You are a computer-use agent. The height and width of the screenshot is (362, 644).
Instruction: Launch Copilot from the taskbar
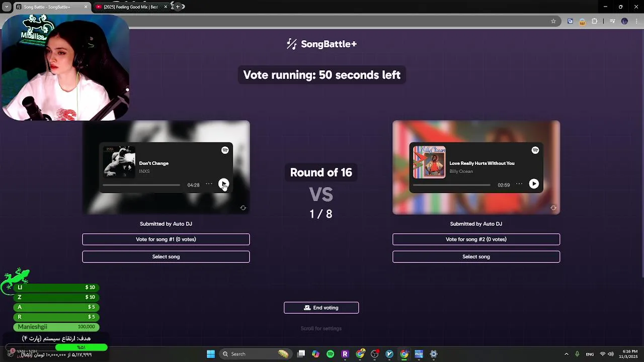click(x=315, y=354)
